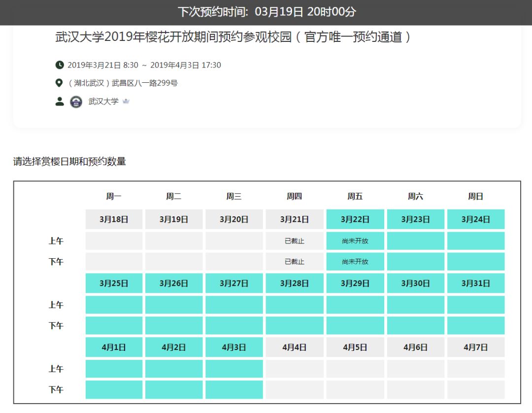Select the 4月3日 date header
Image resolution: width=532 pixels, height=413 pixels.
pos(234,347)
